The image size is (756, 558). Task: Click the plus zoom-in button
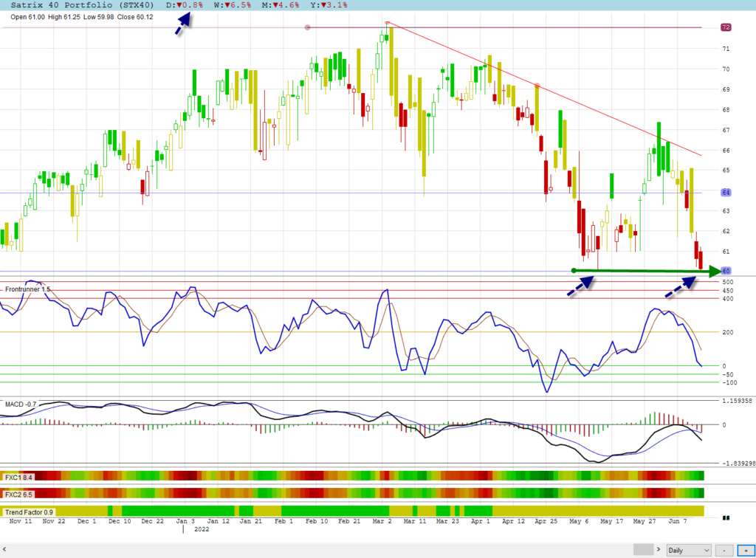tap(746, 550)
